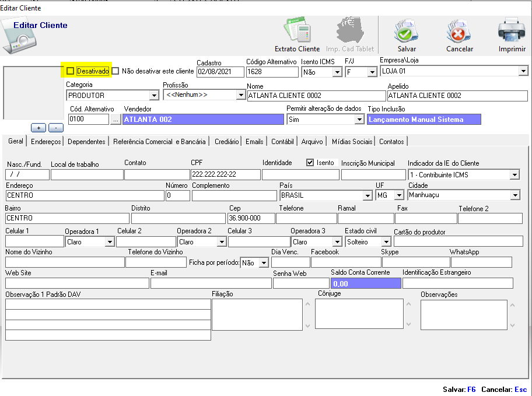Open the País dropdown showing BRASIL
The height and width of the screenshot is (396, 532).
[x=367, y=195]
